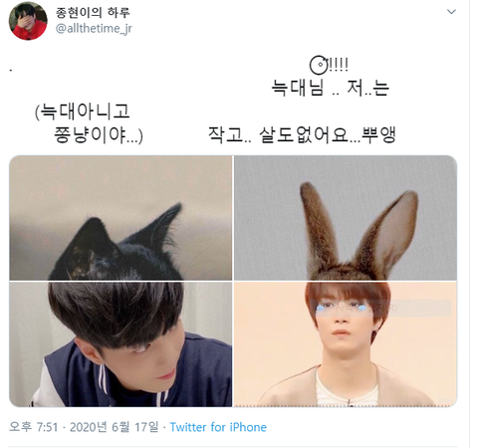Open the black cat ears image
478x448 pixels.
120,218
